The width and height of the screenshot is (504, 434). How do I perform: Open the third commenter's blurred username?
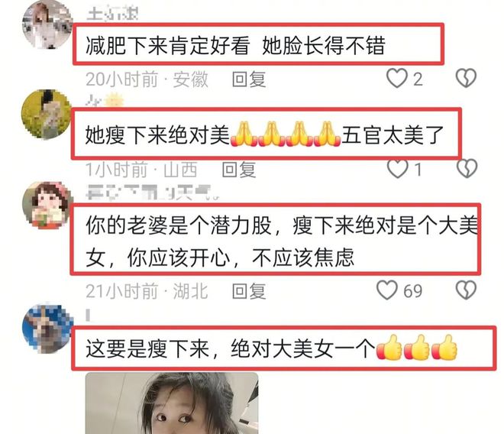pos(153,193)
